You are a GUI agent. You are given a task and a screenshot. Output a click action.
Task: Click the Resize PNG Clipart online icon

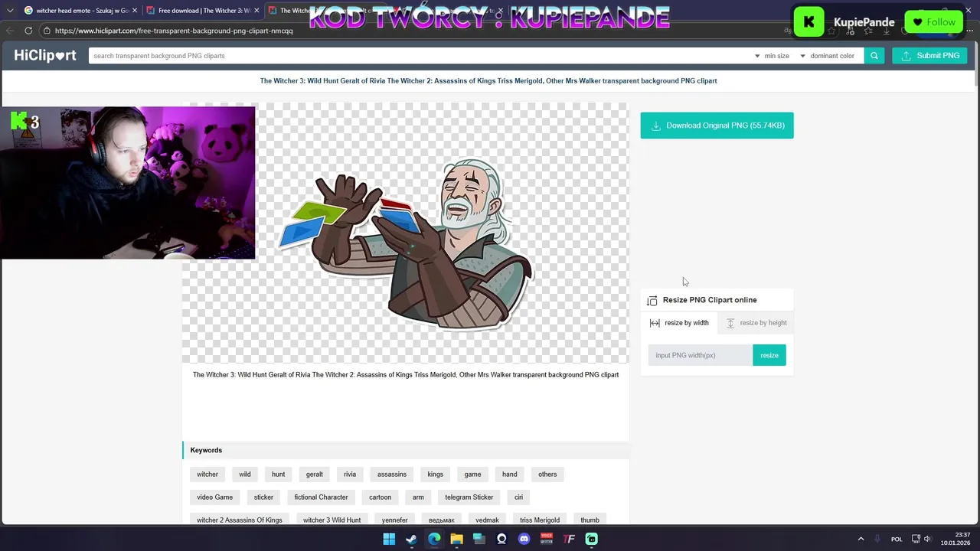[x=652, y=301]
